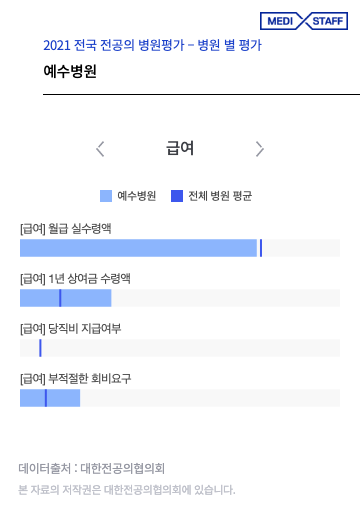Click the average marker on 당직비 지급여부 bar
Image resolution: width=360 pixels, height=529 pixels.
click(x=40, y=348)
